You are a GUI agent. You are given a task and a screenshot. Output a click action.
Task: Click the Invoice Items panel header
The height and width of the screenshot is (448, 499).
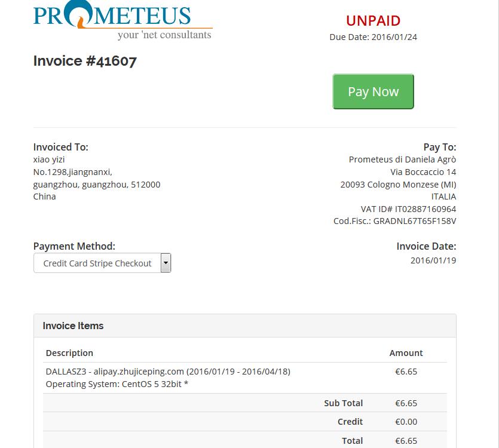tap(245, 326)
